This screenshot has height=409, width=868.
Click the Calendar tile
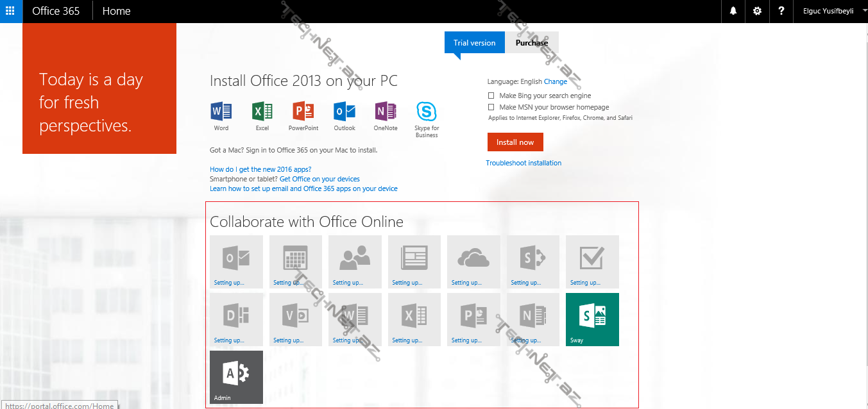coord(296,262)
